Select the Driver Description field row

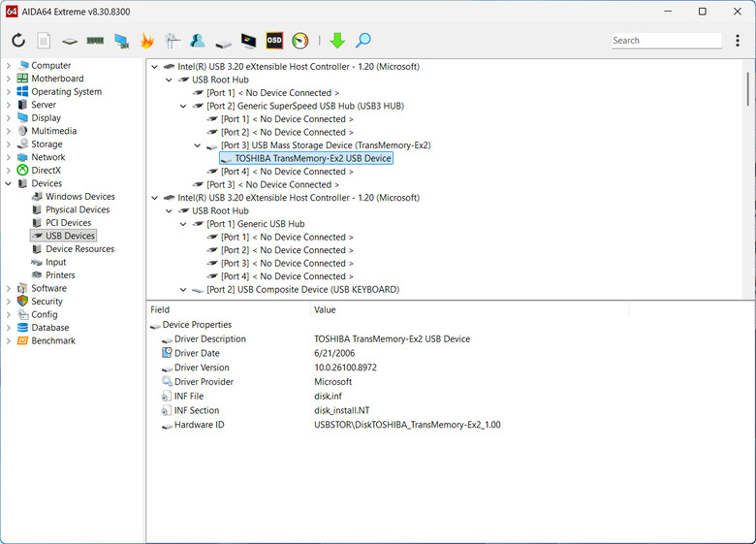(210, 339)
